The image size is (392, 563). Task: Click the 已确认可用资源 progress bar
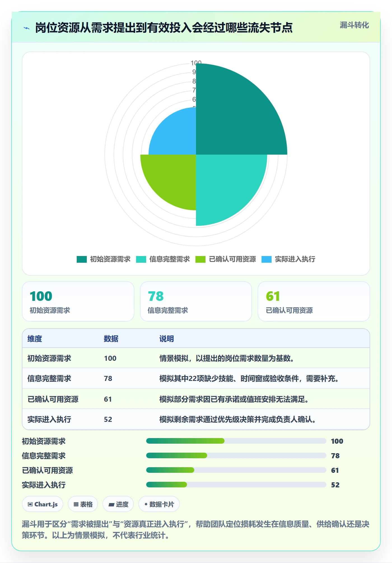tap(236, 470)
